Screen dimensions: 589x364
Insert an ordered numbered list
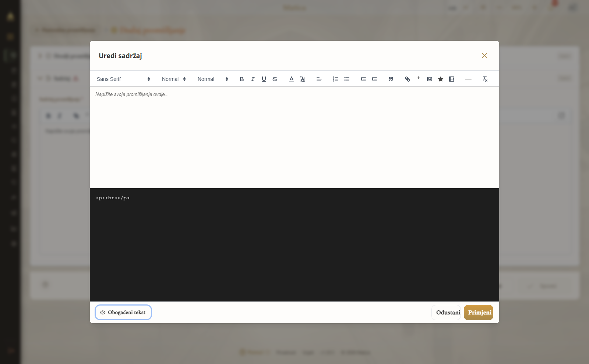(x=335, y=79)
